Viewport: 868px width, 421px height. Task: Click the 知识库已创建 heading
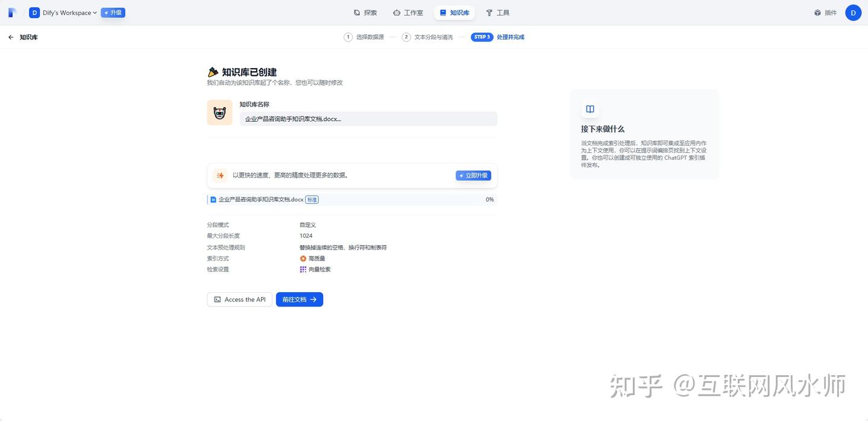[250, 72]
